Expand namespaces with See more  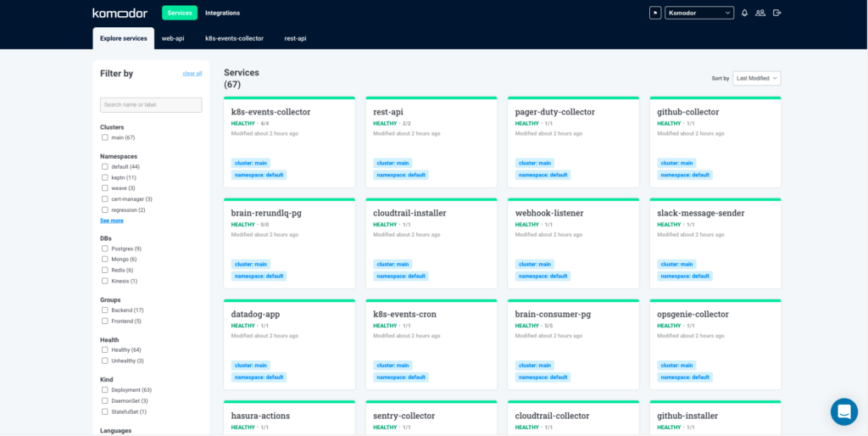coord(112,221)
